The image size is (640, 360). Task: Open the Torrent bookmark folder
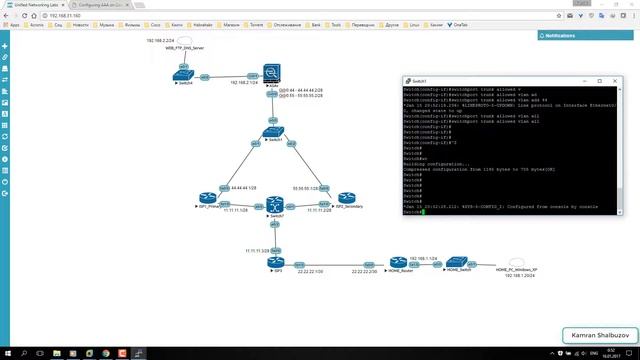(253, 25)
